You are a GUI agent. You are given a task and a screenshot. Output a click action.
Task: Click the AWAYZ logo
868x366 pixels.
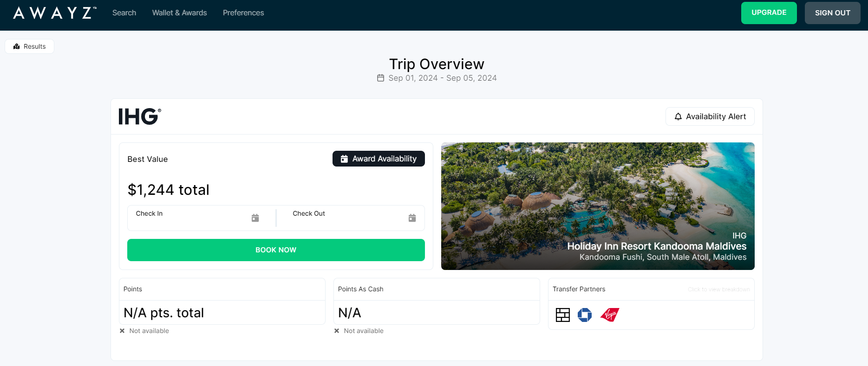point(55,13)
